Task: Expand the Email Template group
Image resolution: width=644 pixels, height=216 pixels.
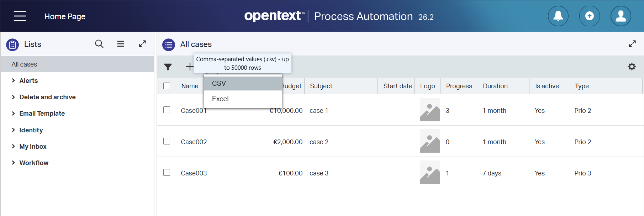Action: [x=13, y=113]
